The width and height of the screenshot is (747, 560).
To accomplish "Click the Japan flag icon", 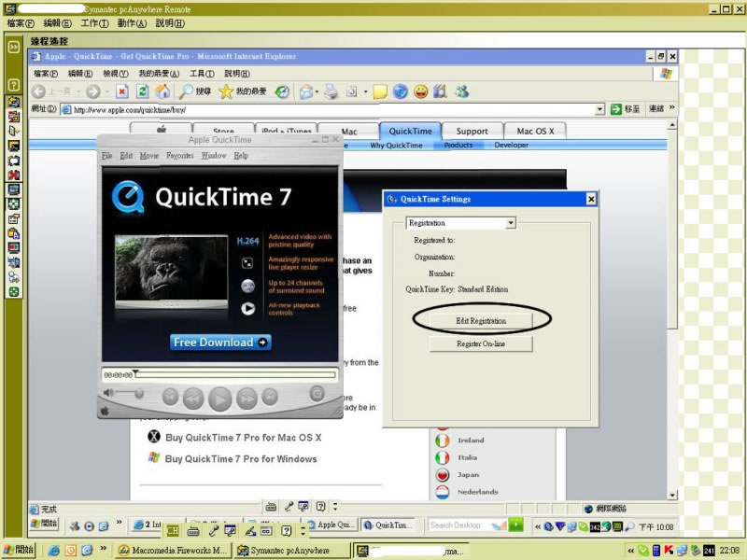I will (442, 475).
